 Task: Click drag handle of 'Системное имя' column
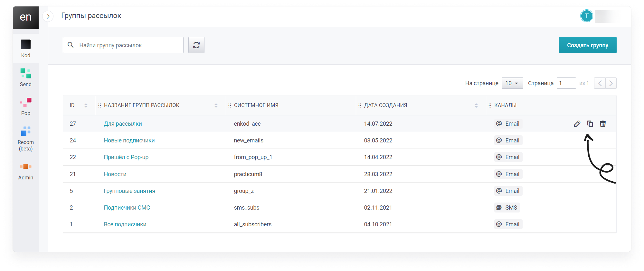point(230,105)
